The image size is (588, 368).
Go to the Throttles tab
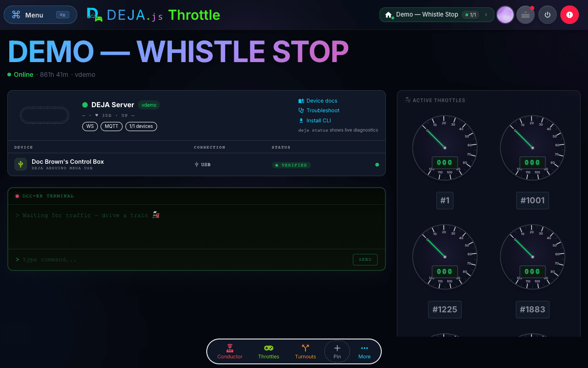click(269, 351)
